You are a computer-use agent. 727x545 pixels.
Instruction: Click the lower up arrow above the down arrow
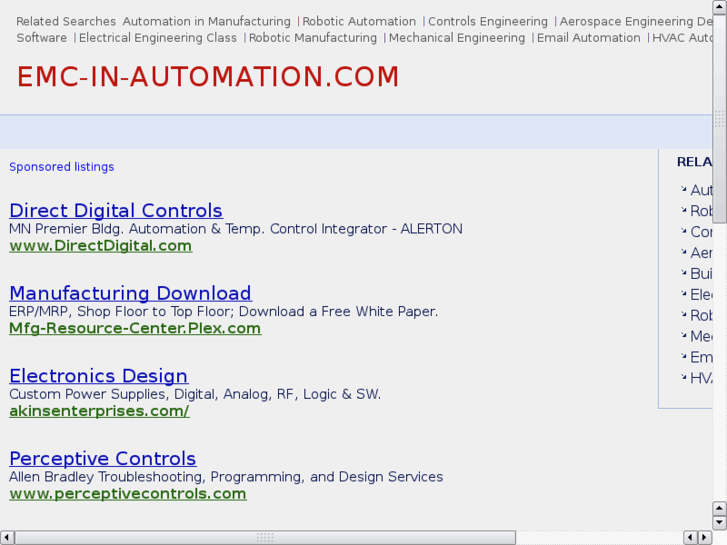click(719, 509)
